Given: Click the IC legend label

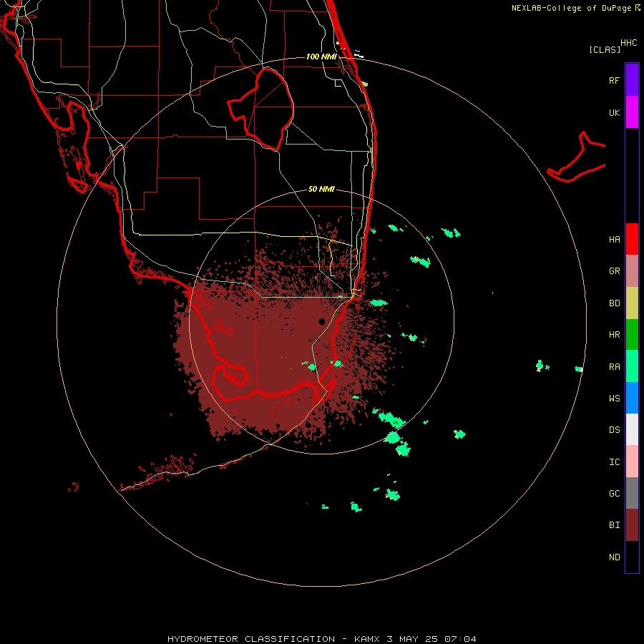Looking at the screenshot, I should point(614,462).
